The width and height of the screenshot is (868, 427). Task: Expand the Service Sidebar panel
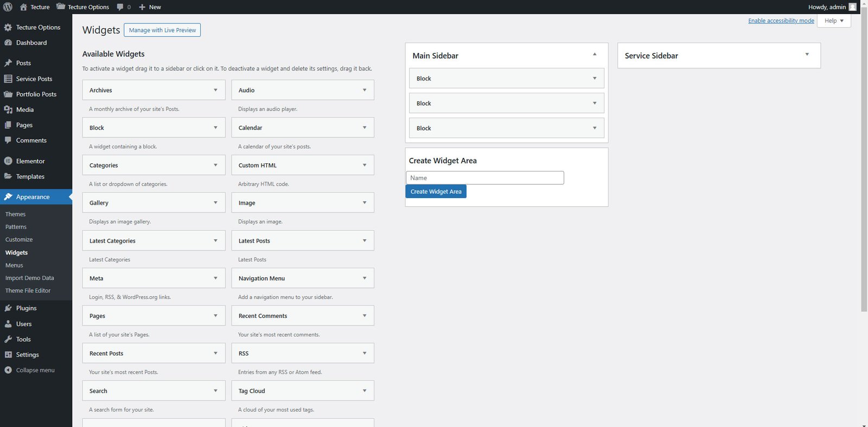[807, 54]
